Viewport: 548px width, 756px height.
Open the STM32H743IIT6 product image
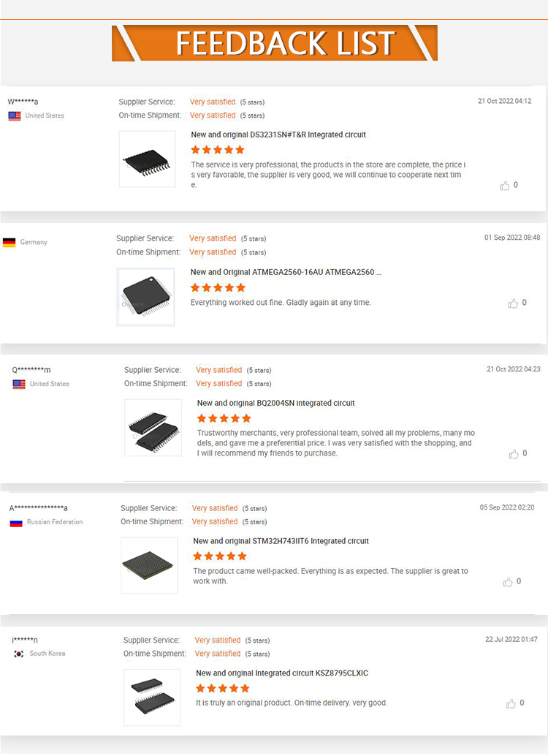(149, 565)
